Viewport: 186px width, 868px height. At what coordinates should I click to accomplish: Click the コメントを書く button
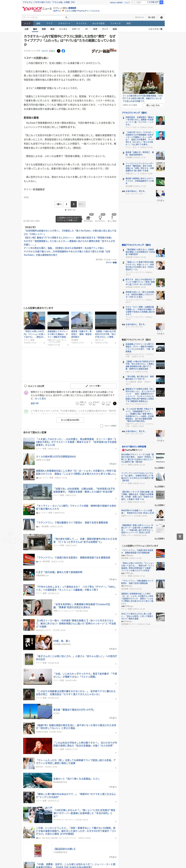click(x=93, y=386)
